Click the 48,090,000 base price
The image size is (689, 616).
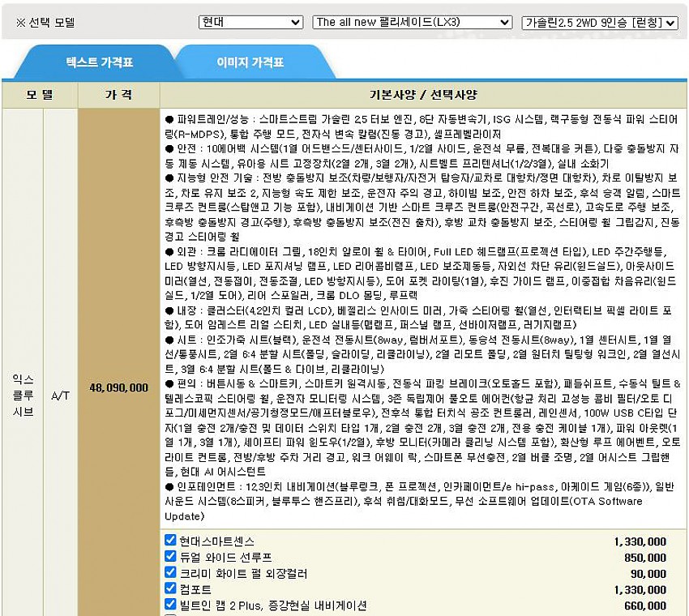tap(118, 388)
